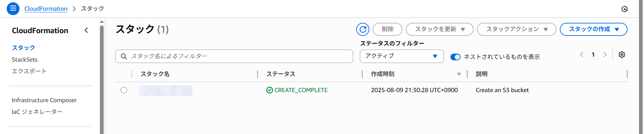Image resolution: width=644 pixels, height=134 pixels.
Task: Click the refresh stacks icon
Action: click(x=363, y=29)
